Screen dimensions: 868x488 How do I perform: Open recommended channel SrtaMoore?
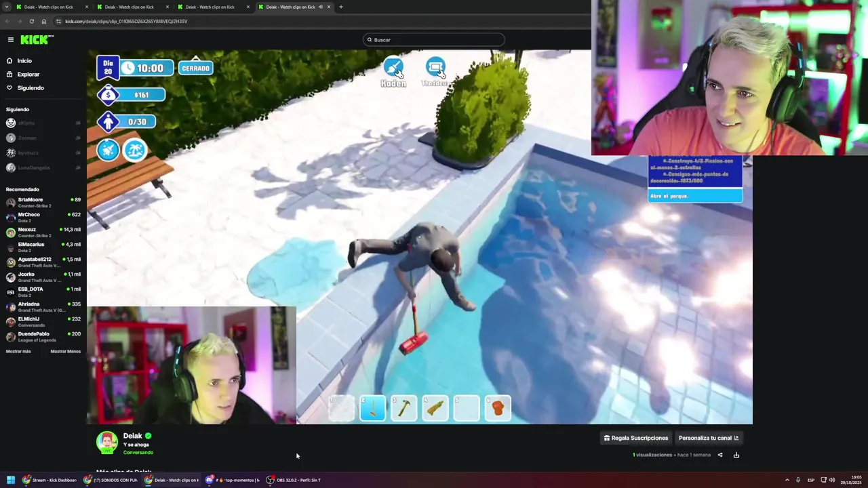click(43, 202)
